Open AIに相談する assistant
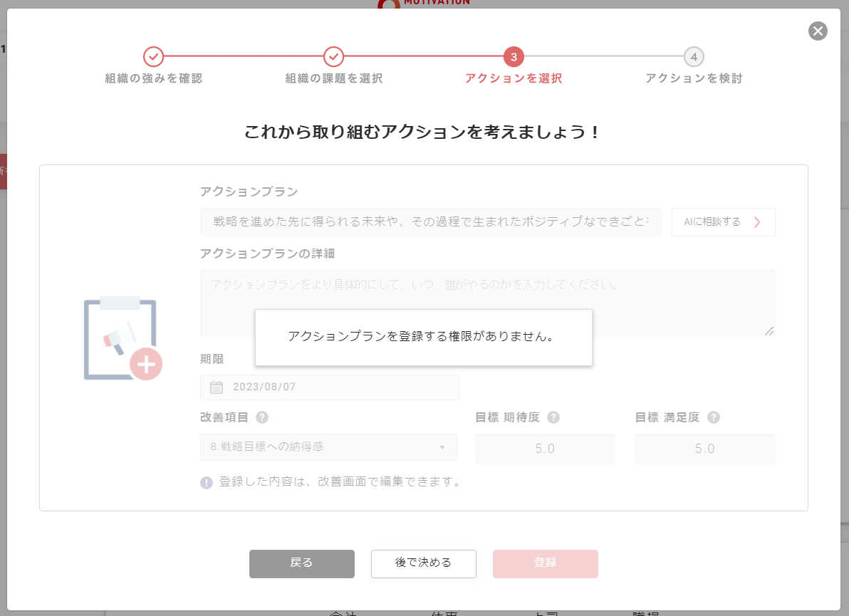 [x=723, y=221]
